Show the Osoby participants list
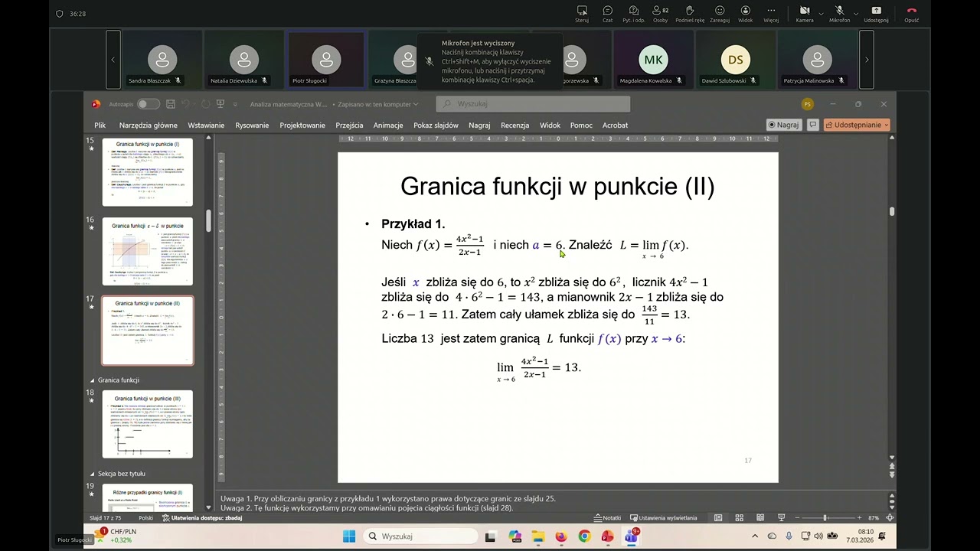 point(660,14)
